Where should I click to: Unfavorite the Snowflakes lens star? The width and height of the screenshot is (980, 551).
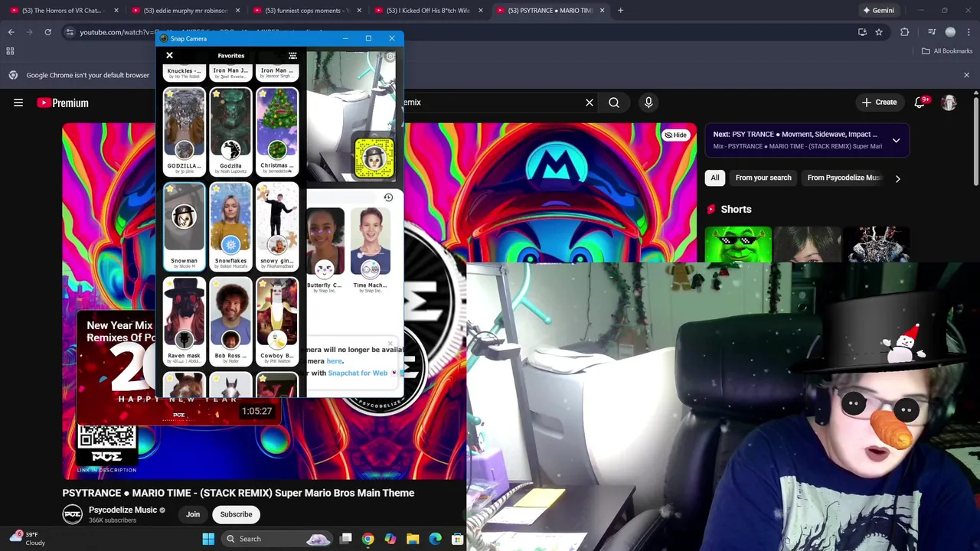click(217, 189)
